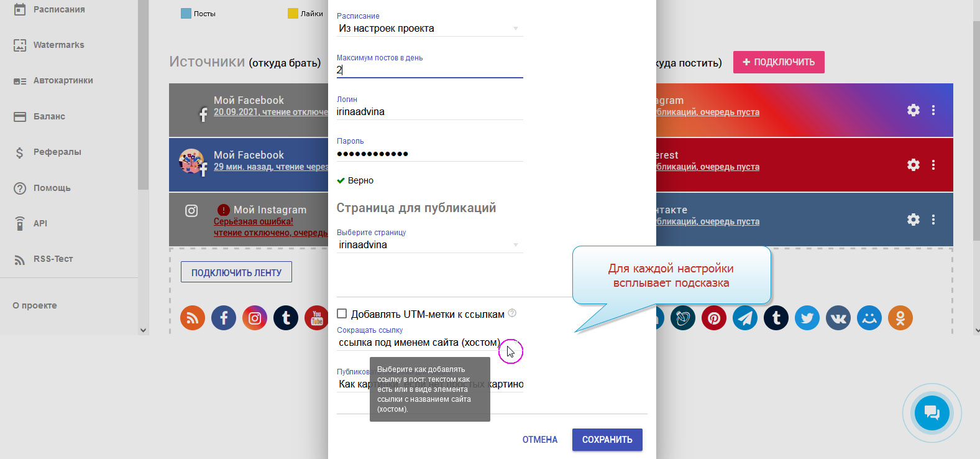Click the help icon next to UTM-метки
Screen dimensions: 980x459
pos(512,313)
